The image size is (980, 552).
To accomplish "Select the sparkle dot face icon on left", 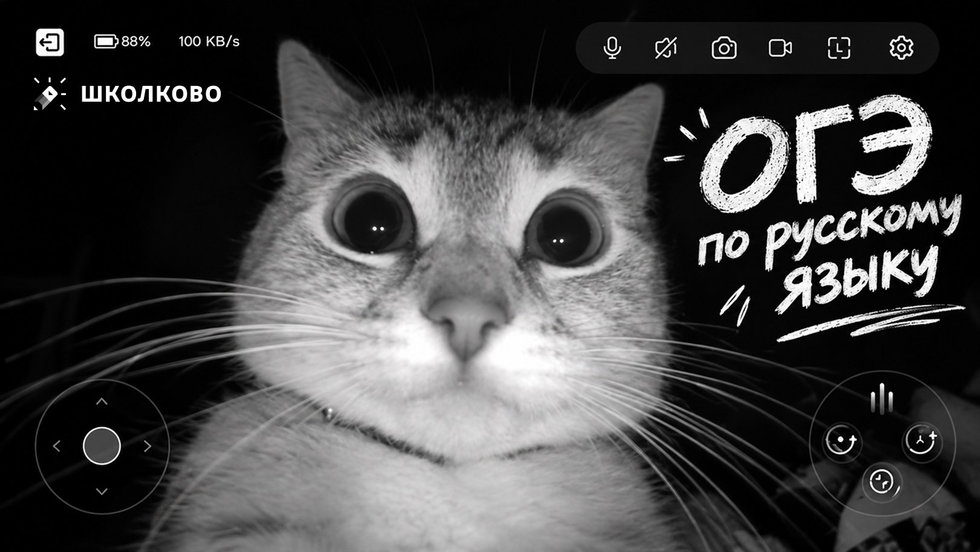I will [x=842, y=441].
